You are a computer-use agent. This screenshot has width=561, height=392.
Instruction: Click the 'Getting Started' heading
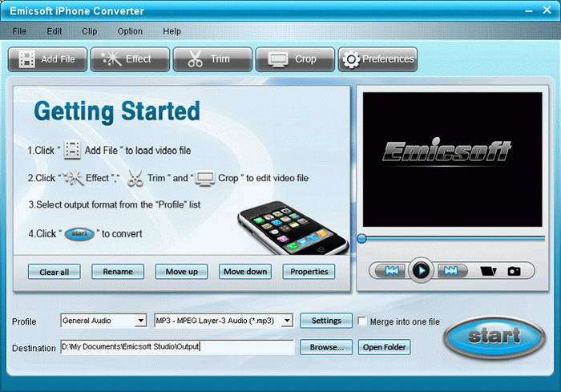click(x=117, y=111)
